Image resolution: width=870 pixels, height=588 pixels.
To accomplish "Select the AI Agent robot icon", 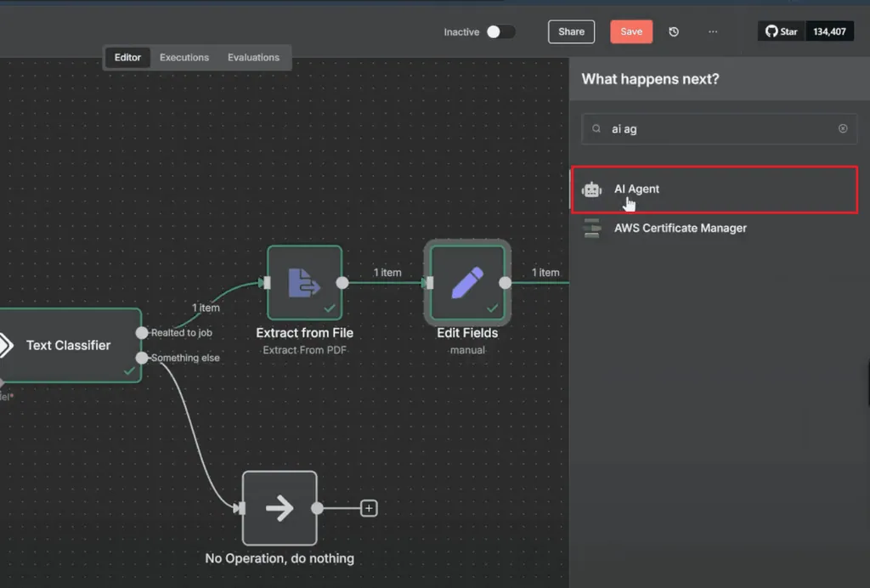I will click(591, 189).
